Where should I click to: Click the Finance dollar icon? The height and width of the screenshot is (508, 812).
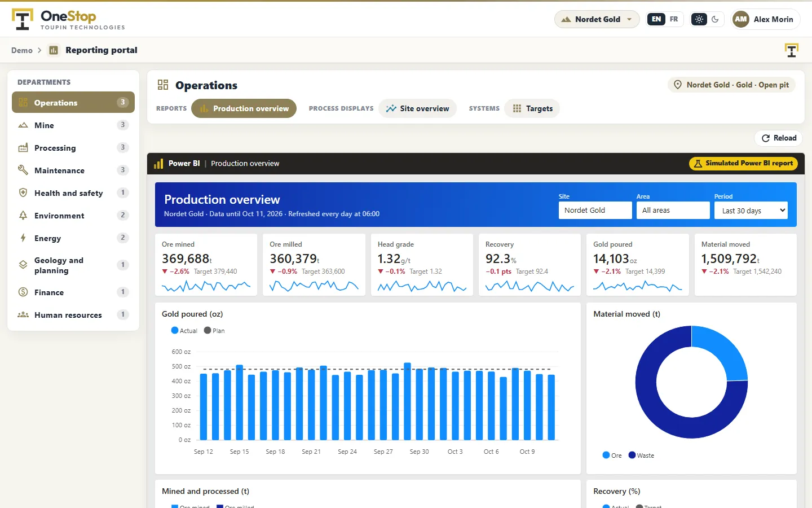tap(23, 292)
